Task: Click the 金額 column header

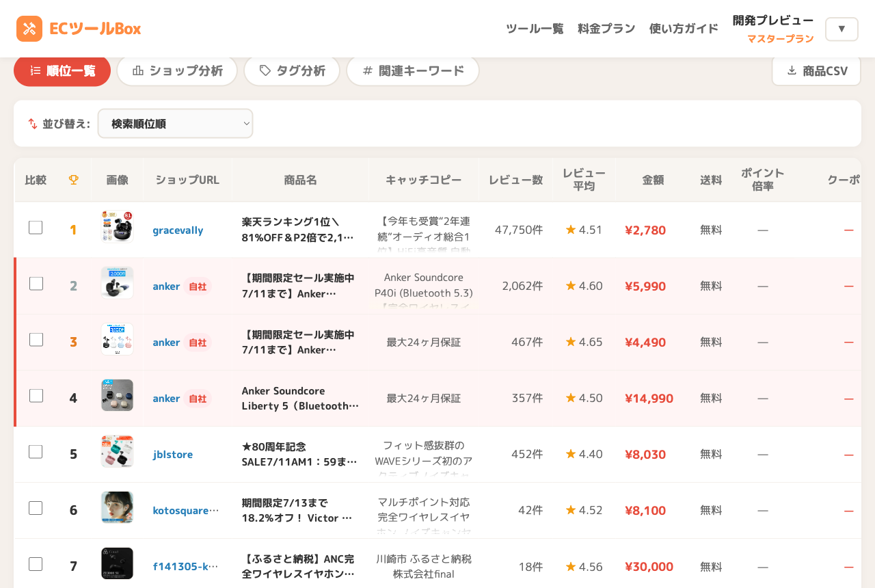Action: (x=653, y=180)
